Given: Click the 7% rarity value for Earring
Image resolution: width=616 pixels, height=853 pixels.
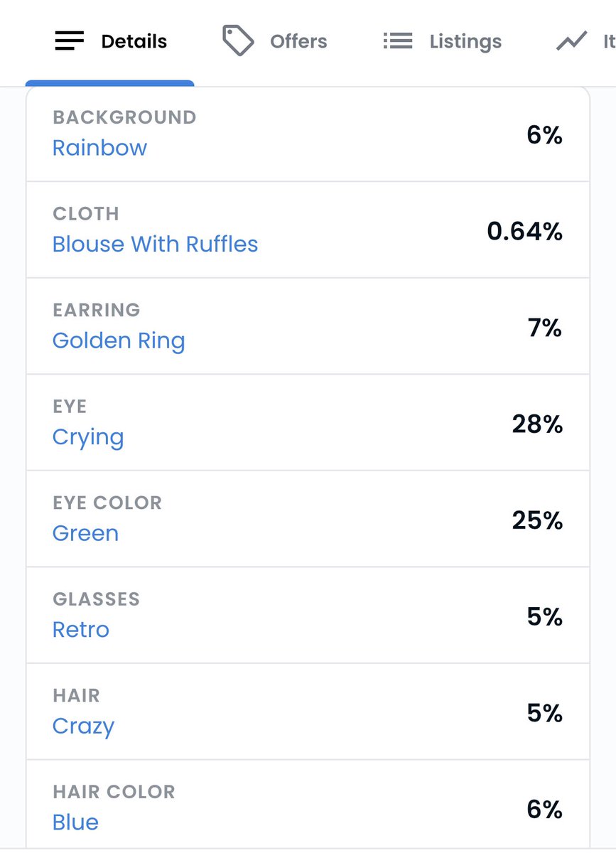Looking at the screenshot, I should point(545,328).
